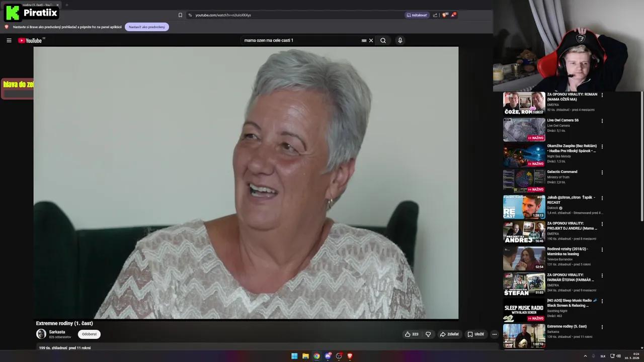Viewport: 644px width, 362px height.
Task: Open the ČOŽE, ROMAN video thumbnail
Action: [x=524, y=104]
